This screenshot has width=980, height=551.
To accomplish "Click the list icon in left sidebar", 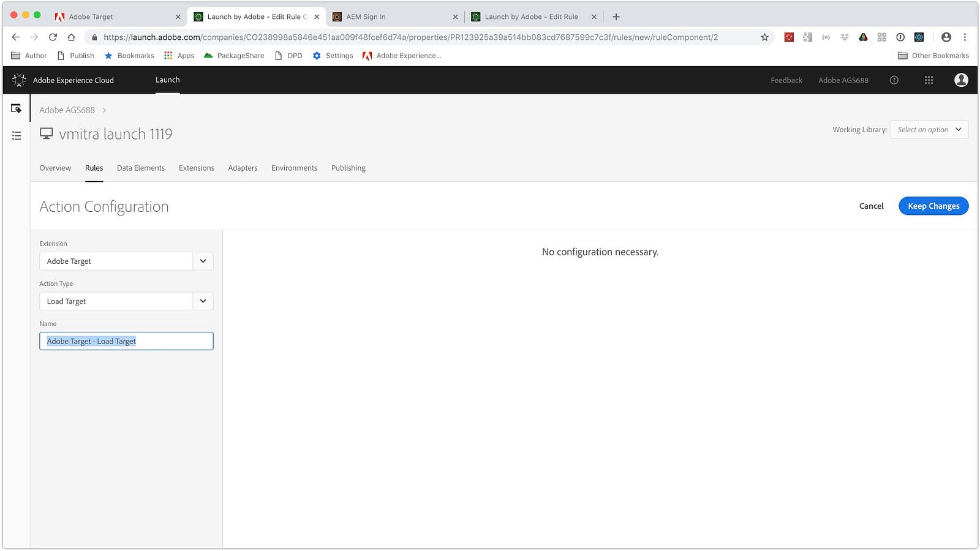I will coord(17,135).
